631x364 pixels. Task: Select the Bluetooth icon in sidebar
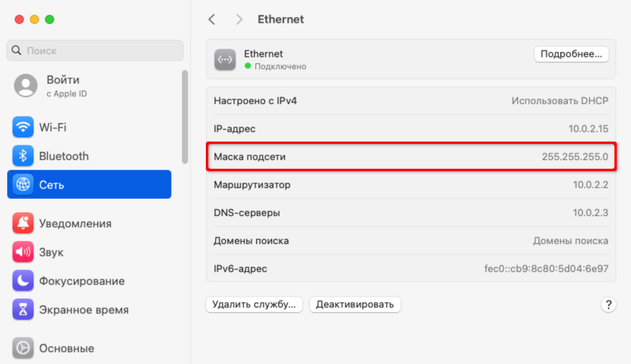click(x=23, y=156)
